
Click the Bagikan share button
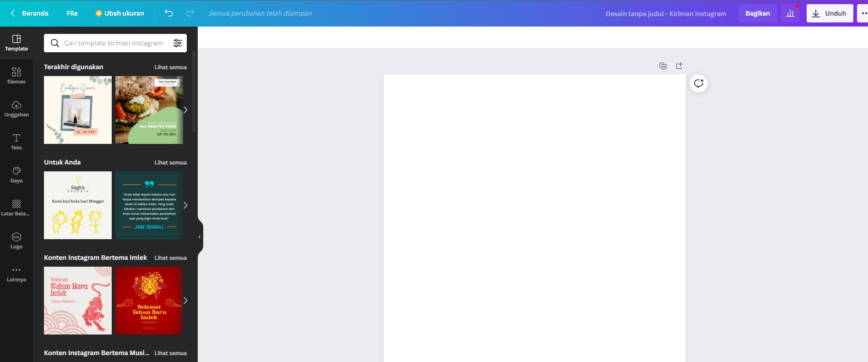coord(758,13)
